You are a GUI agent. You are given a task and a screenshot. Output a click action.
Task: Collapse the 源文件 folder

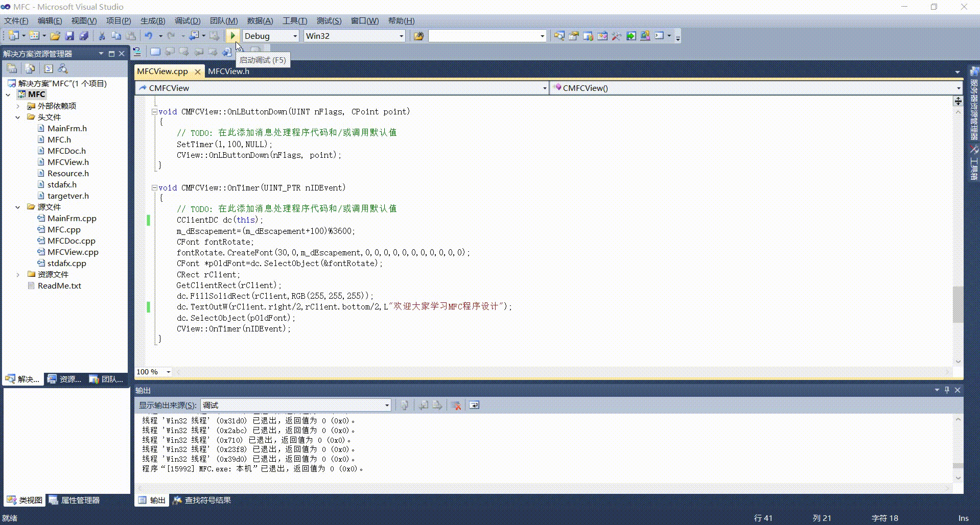point(18,207)
